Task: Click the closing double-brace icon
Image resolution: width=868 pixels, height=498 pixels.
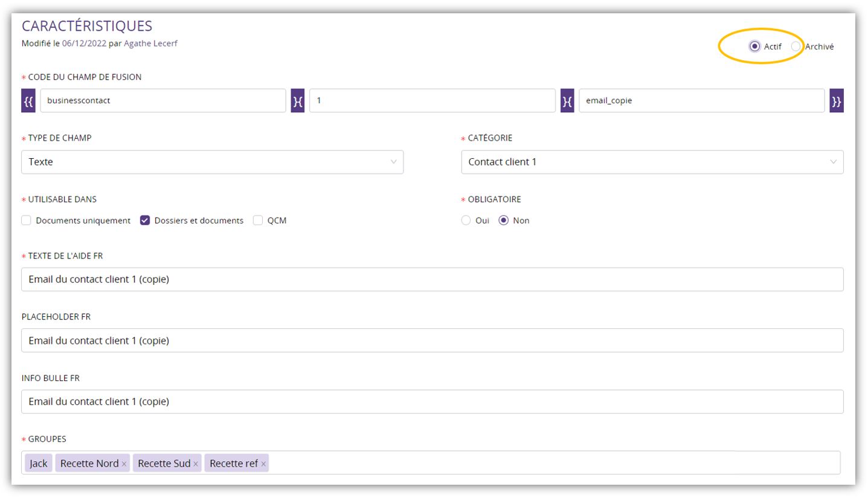Action: point(836,101)
